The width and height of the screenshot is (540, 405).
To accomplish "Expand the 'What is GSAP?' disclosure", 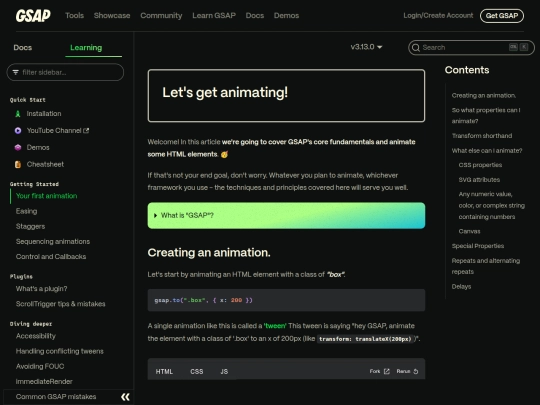I will pos(286,216).
